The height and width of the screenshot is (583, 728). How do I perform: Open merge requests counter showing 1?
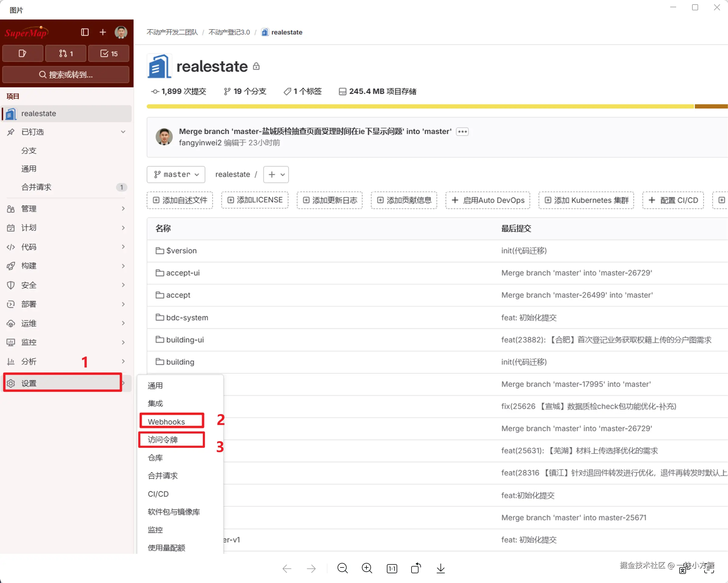[x=66, y=53]
